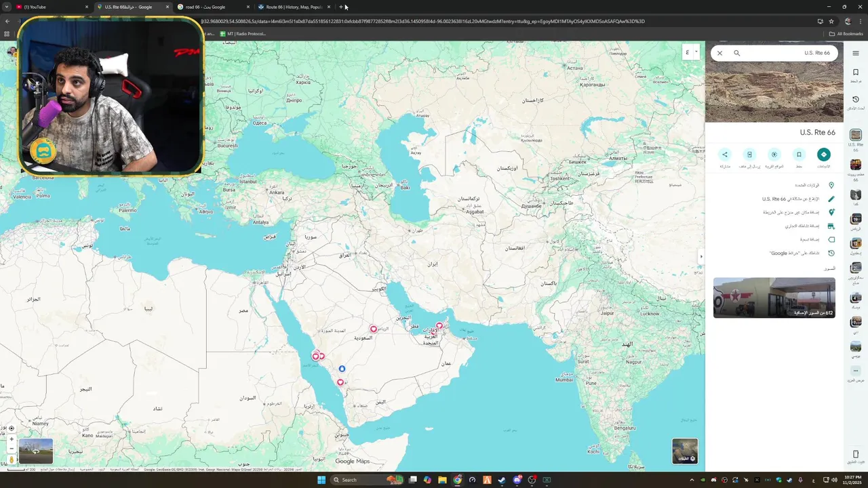Save U.S. Rte 66 with the bookmark button
The image size is (868, 488).
click(x=799, y=155)
